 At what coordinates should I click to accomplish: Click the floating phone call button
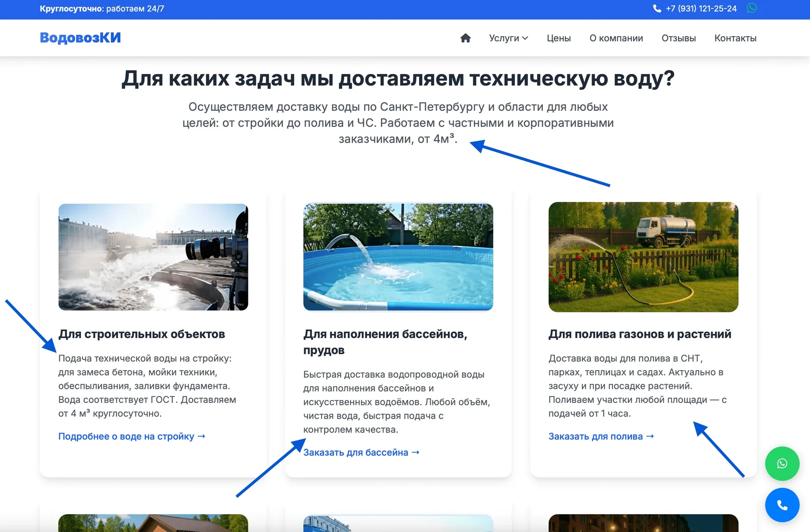782,505
